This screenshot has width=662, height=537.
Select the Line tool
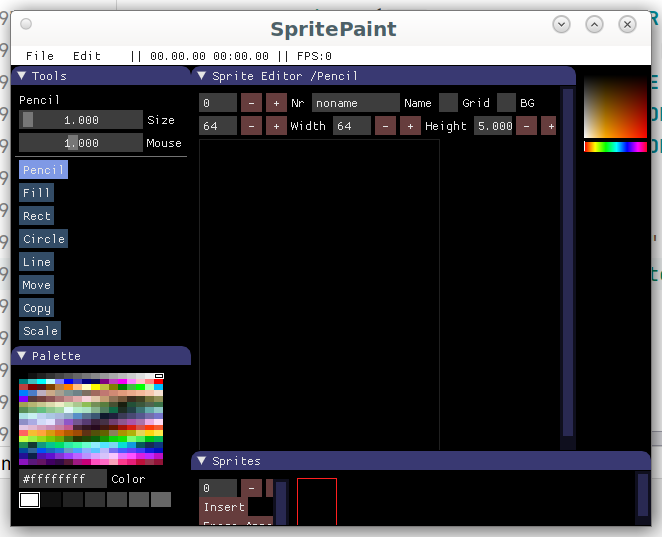tap(36, 262)
